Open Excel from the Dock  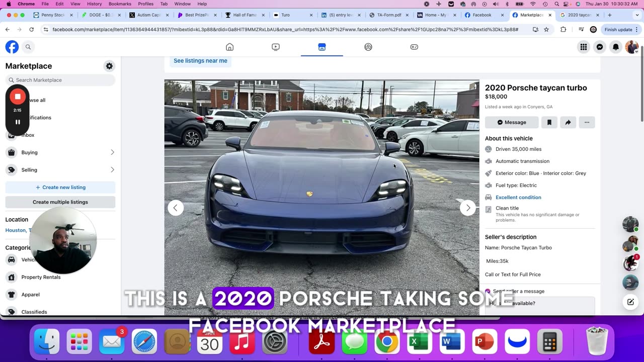coord(419,342)
